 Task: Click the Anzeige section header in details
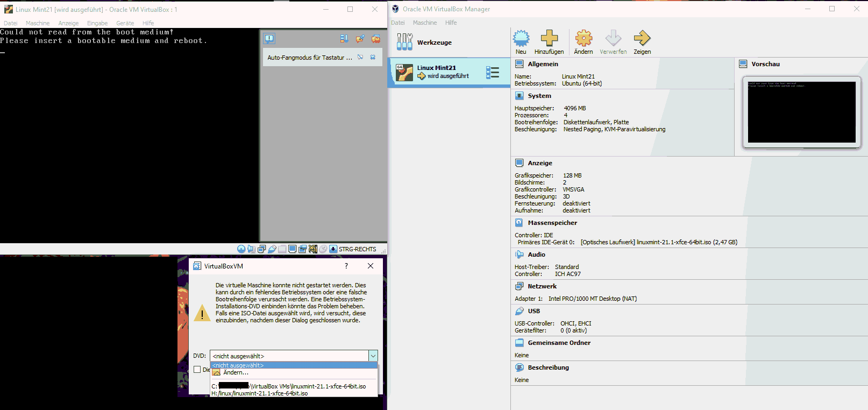click(x=540, y=163)
